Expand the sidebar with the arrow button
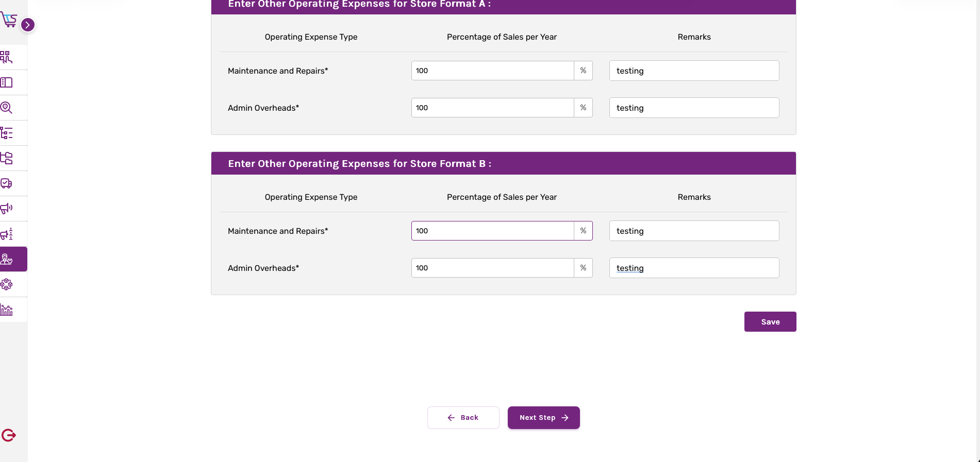Viewport: 980px width, 462px height. click(28, 25)
